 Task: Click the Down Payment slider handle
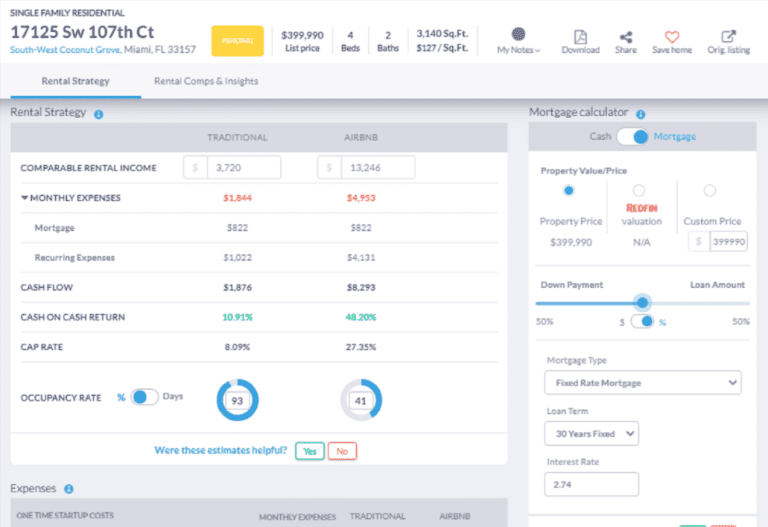point(642,302)
